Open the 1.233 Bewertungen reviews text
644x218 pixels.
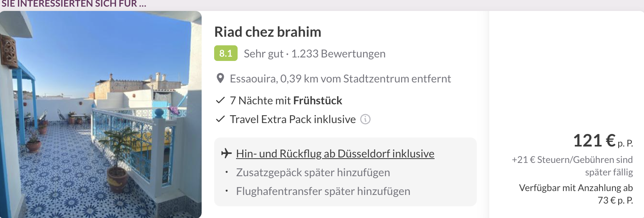tap(338, 54)
